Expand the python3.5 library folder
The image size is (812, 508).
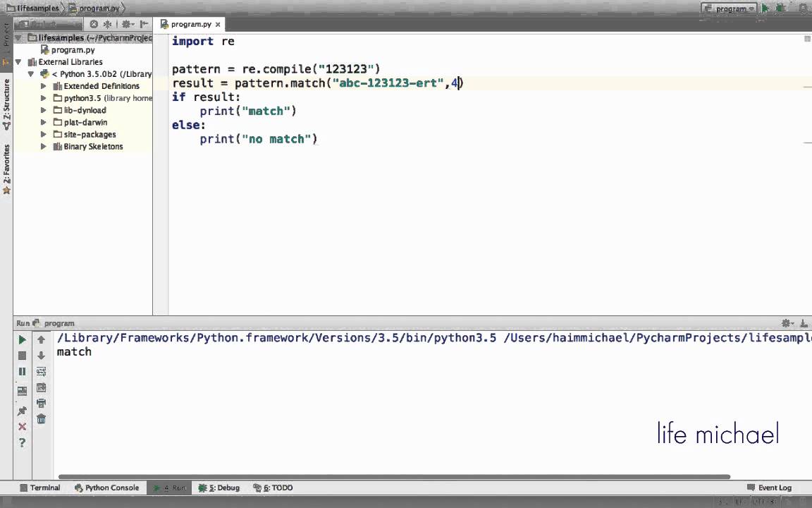[44, 98]
